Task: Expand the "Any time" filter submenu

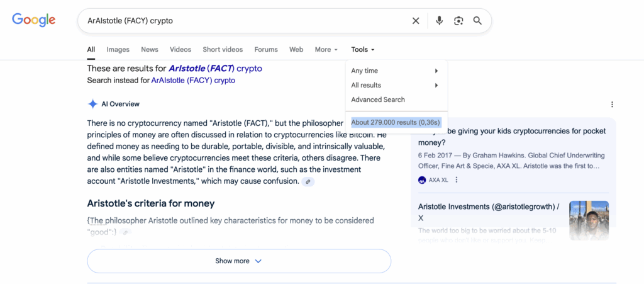Action: [395, 71]
